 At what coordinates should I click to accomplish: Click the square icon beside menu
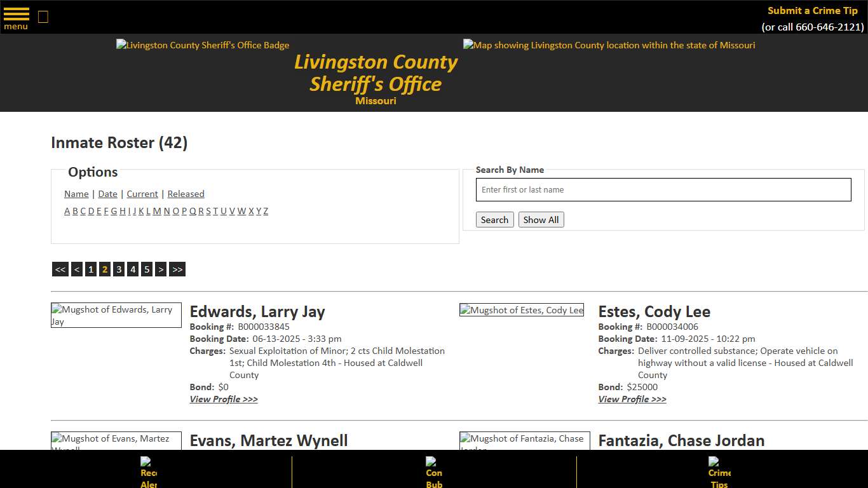[x=43, y=17]
